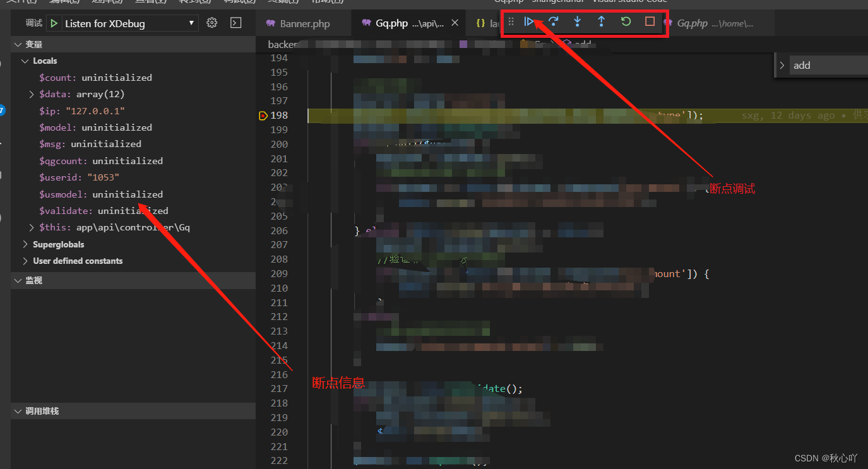
Task: Toggle replace mode in the find widget
Action: point(782,65)
